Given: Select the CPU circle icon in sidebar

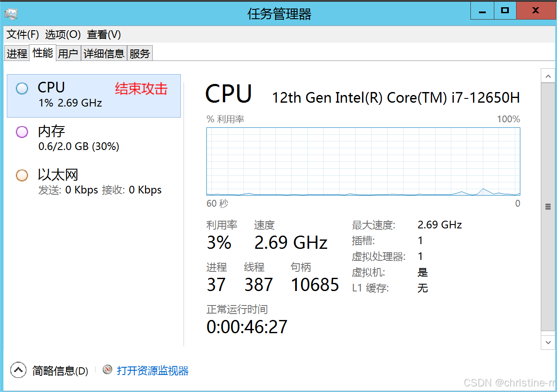Looking at the screenshot, I should coord(22,88).
